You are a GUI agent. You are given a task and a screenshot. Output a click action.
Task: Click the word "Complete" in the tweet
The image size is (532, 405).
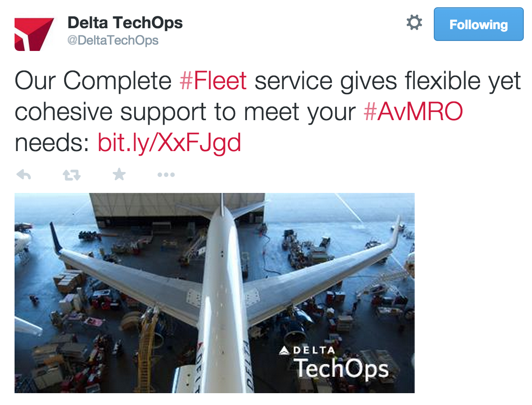point(117,82)
